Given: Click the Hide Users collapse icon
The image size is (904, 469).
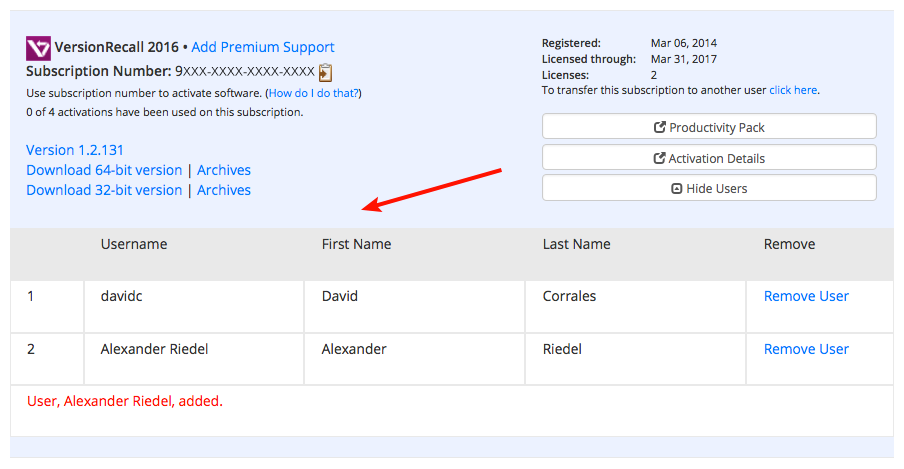Looking at the screenshot, I should pos(677,189).
